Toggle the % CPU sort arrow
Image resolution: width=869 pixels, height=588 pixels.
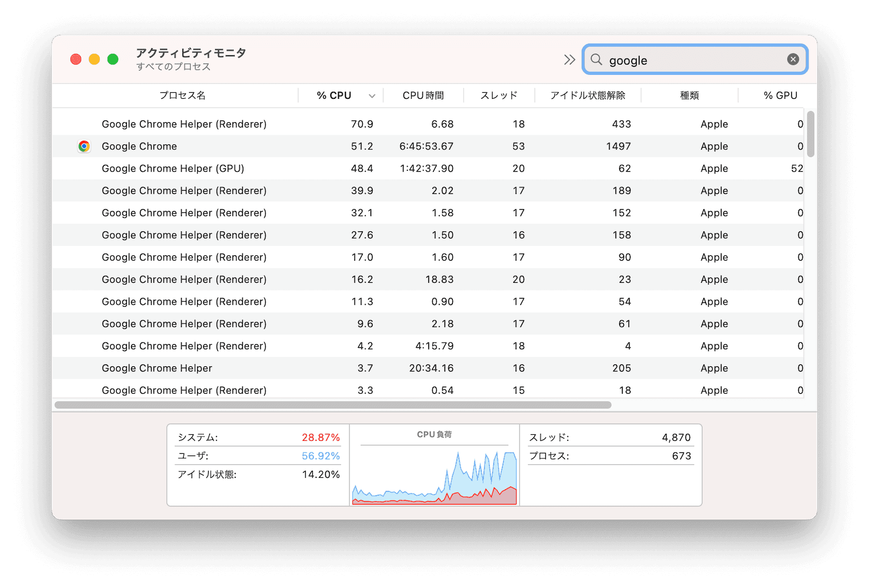coord(372,96)
